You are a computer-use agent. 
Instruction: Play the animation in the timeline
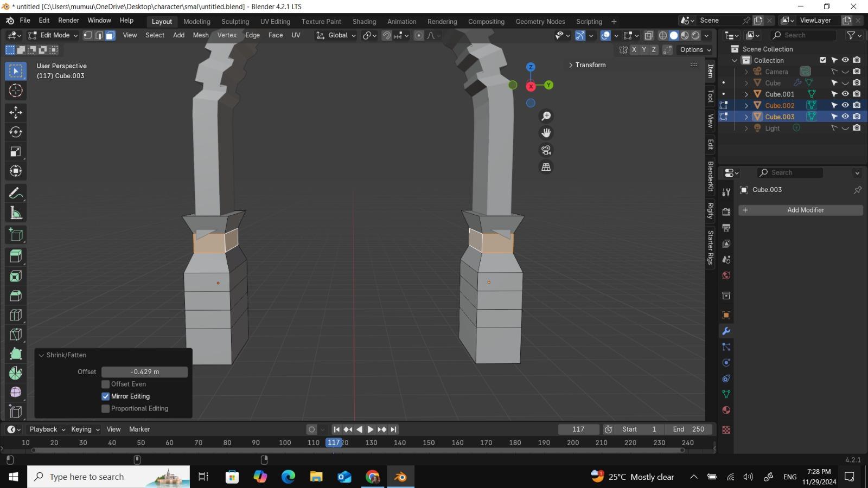pyautogui.click(x=371, y=429)
